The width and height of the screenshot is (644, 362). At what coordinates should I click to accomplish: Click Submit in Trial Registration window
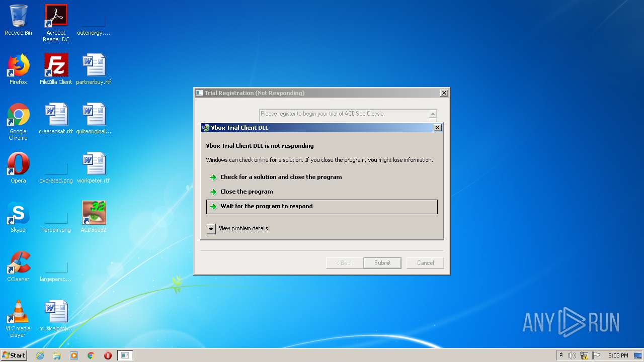pos(382,263)
